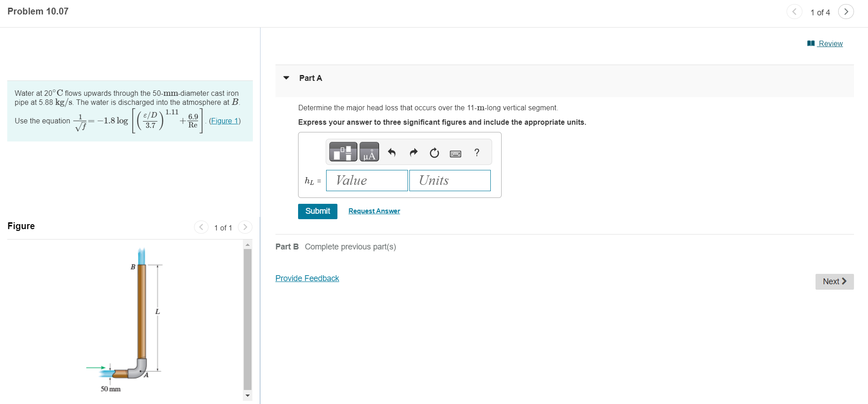Click the 'Part B' label
This screenshot has width=868, height=404.
287,247
